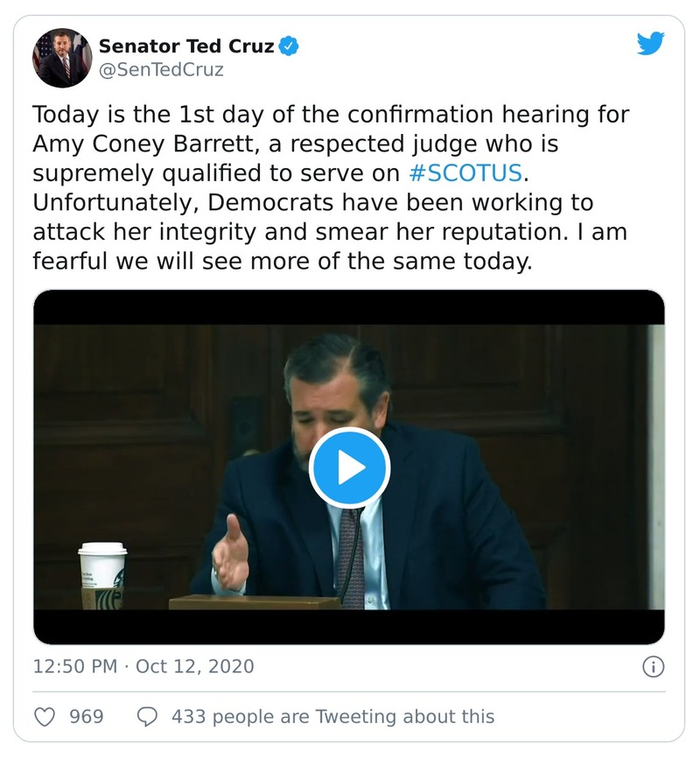This screenshot has height=759, width=700.
Task: Click the Oct 12, 2020 date text
Action: click(x=194, y=667)
